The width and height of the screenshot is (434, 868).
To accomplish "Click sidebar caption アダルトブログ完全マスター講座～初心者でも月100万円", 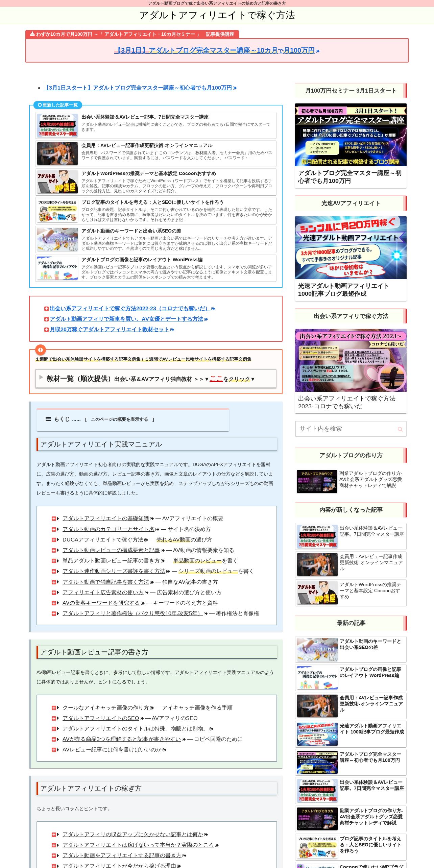I will pos(349,177).
